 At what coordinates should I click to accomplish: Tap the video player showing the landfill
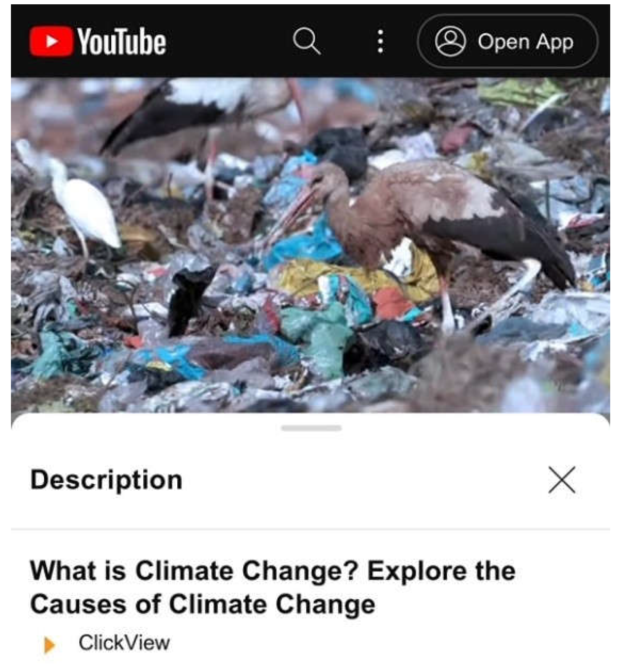(311, 245)
